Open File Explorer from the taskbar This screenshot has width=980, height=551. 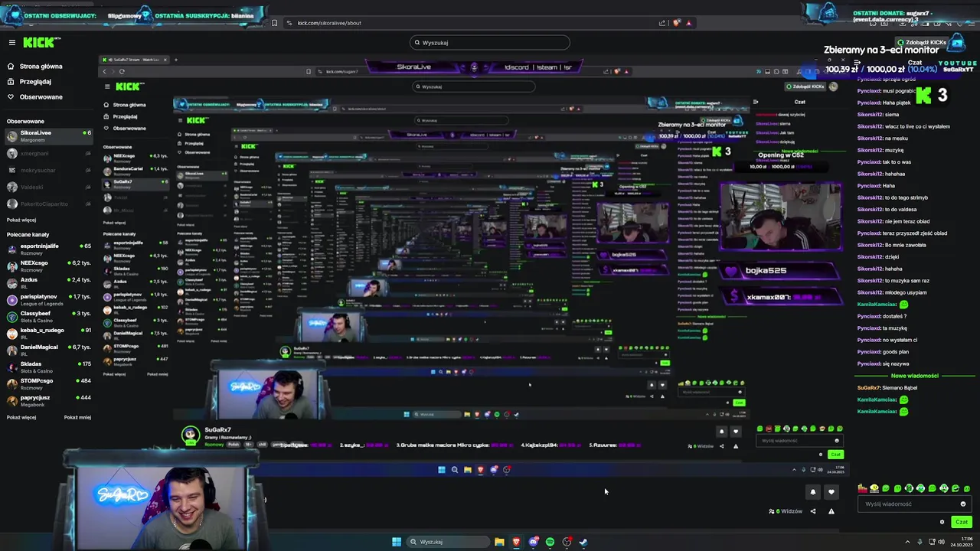pyautogui.click(x=499, y=542)
